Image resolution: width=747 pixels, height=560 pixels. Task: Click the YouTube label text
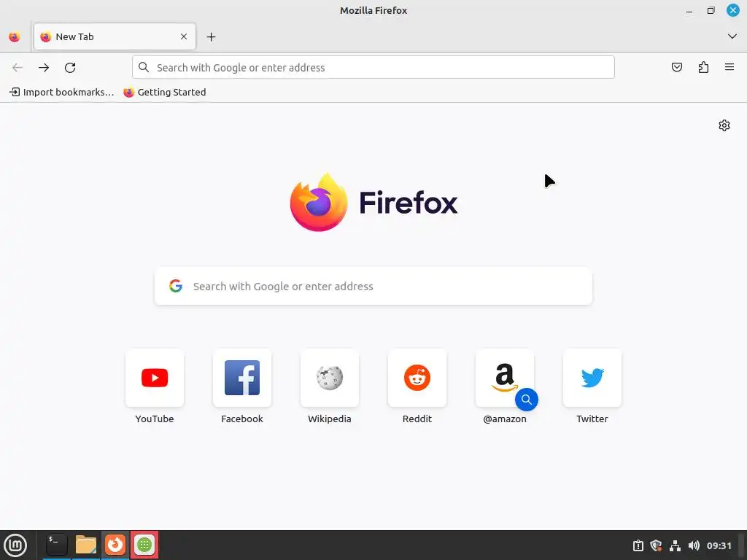coord(155,419)
